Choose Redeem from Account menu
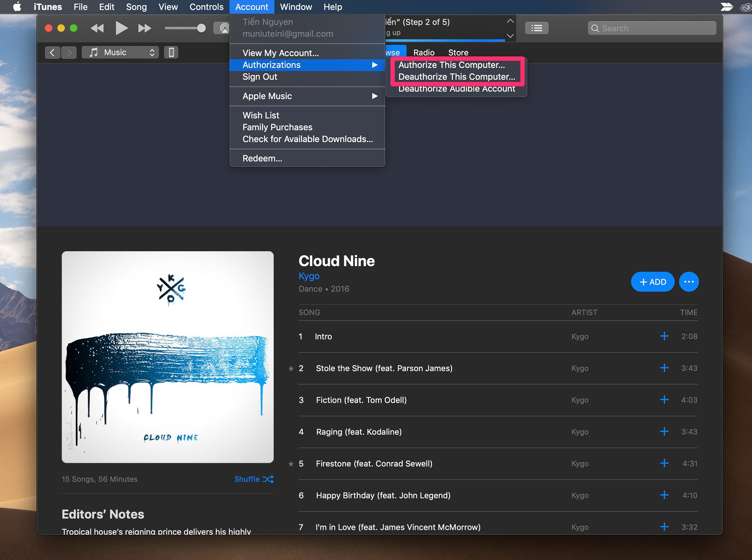The width and height of the screenshot is (752, 560). point(307,159)
